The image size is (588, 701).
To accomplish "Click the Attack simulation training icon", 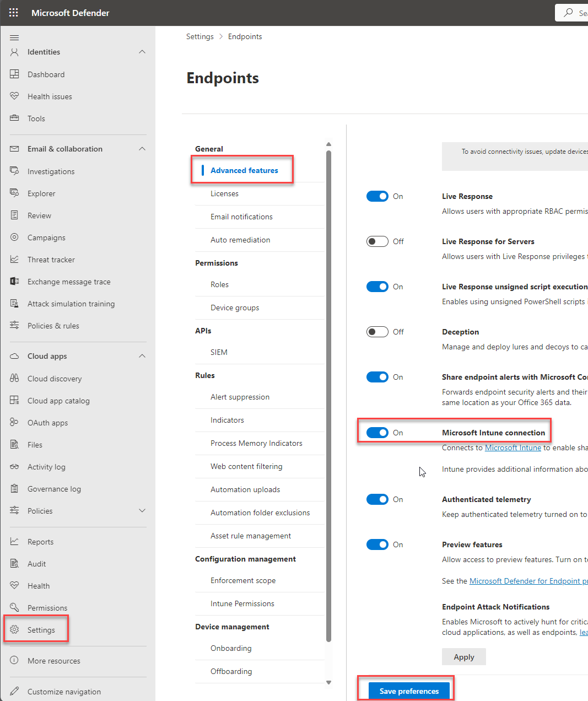I will coord(14,304).
